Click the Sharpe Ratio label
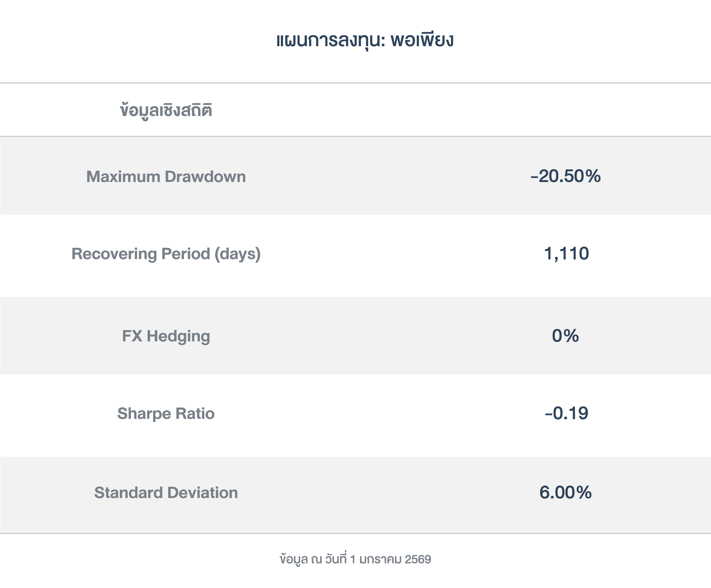The height and width of the screenshot is (588, 711). (166, 414)
